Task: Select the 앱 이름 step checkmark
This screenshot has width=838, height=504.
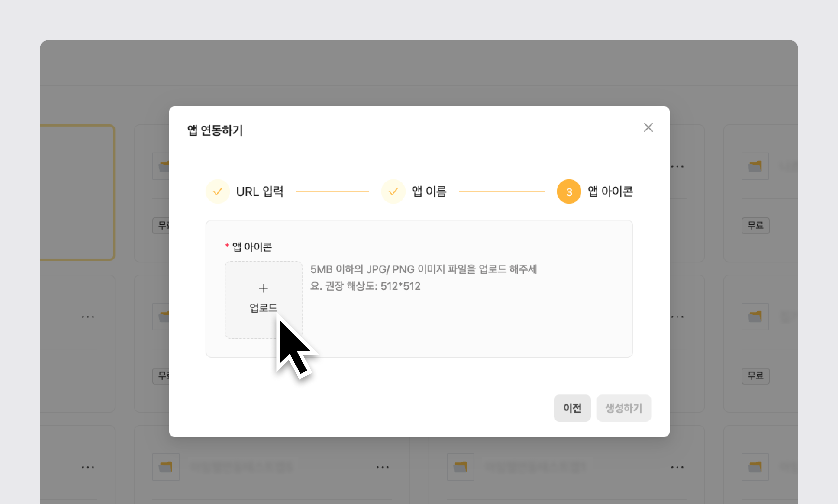Action: tap(393, 192)
